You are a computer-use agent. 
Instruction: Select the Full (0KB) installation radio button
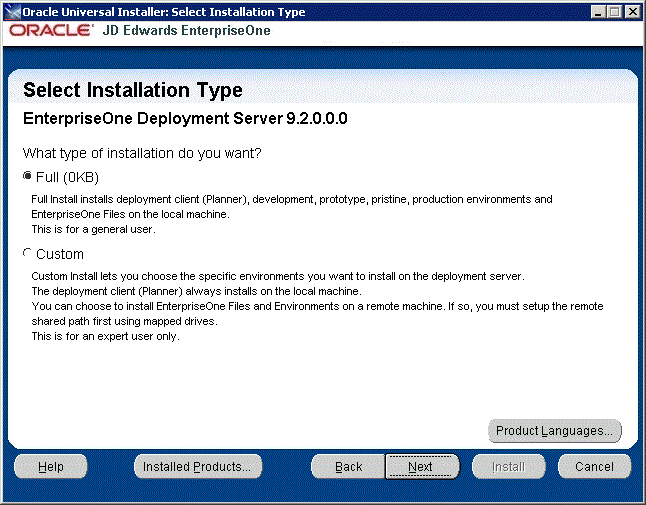27,177
